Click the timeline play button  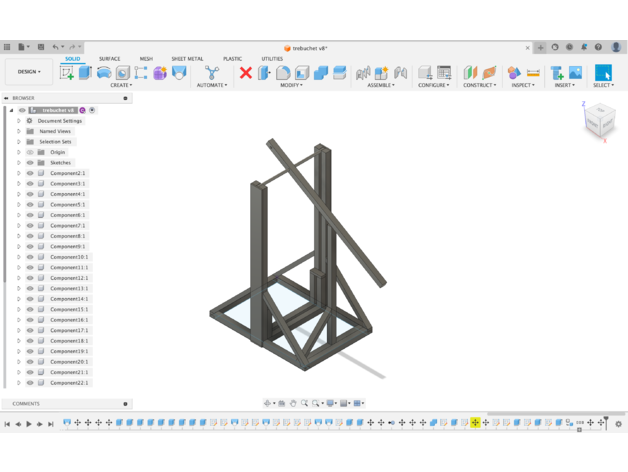(29, 424)
